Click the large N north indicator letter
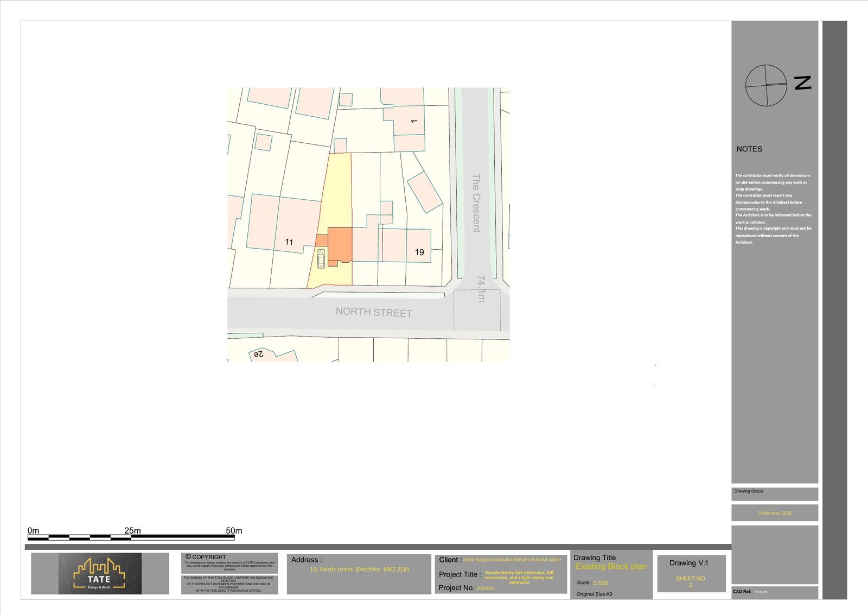Screen dimensions: 868x614 coord(802,83)
